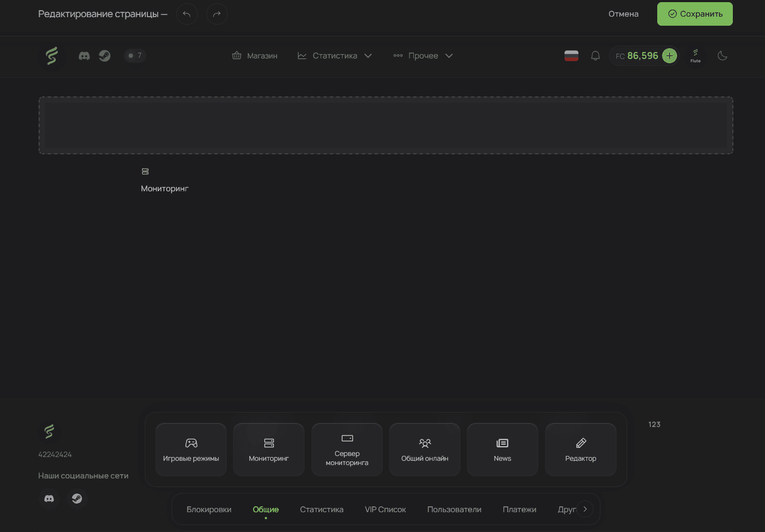Click the notification bell icon

(x=595, y=55)
